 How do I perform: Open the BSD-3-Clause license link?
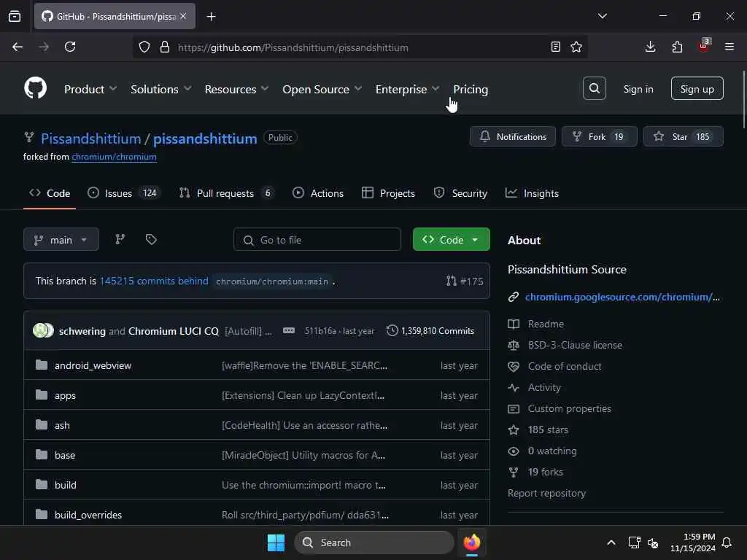click(575, 345)
